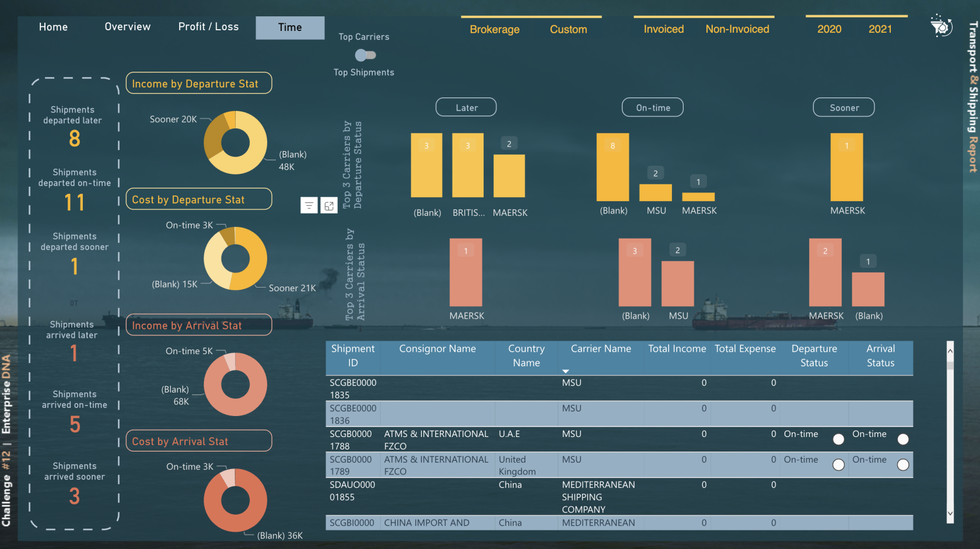
Task: Toggle the Top Carriers / Top Shipments switch
Action: 365,55
